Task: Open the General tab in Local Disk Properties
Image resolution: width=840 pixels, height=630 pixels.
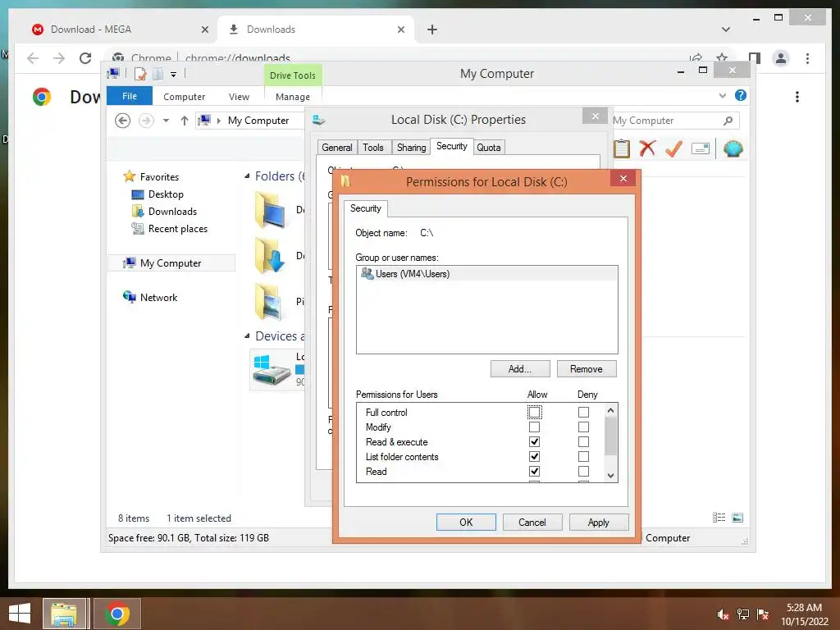Action: 337,148
